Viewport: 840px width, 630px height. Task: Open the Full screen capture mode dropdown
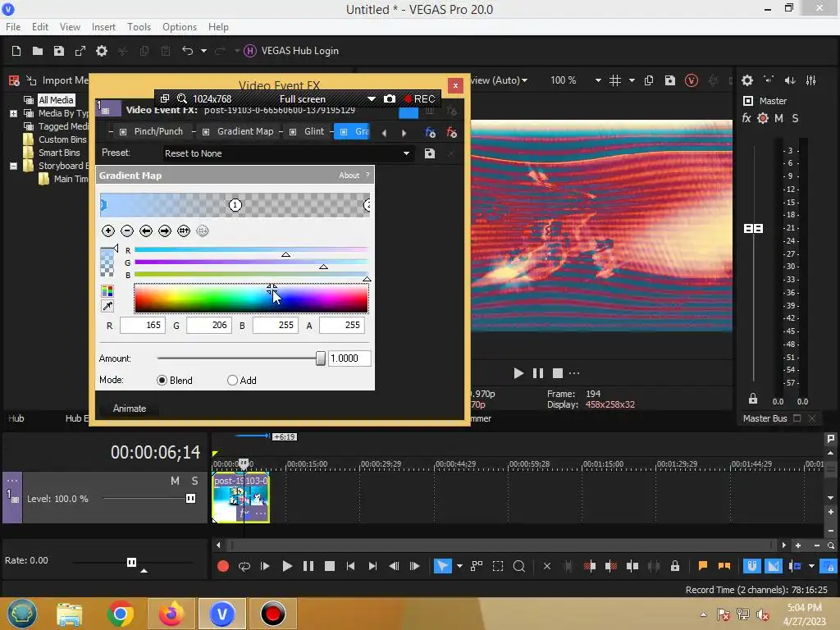pyautogui.click(x=372, y=99)
